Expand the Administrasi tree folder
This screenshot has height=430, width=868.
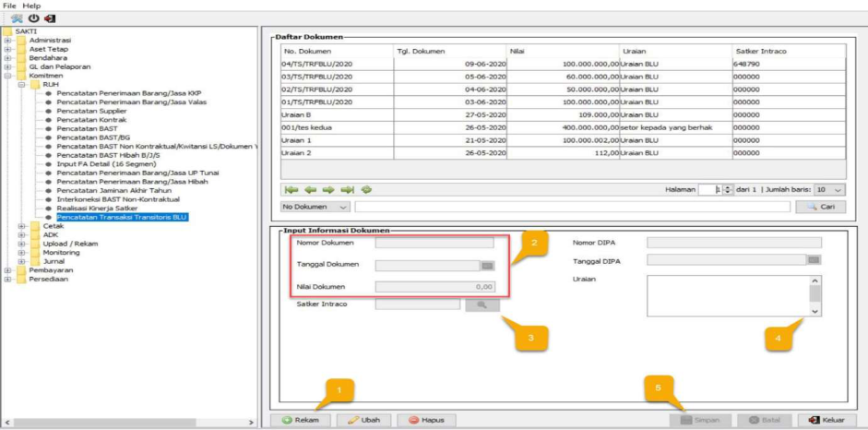pos(8,41)
